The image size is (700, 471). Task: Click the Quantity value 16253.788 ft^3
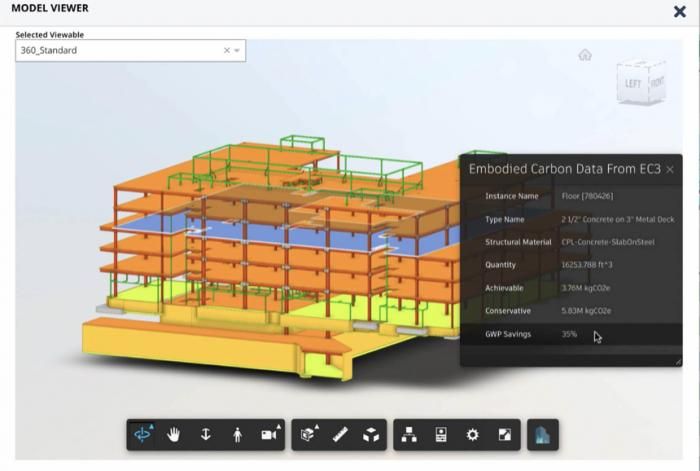click(x=587, y=265)
